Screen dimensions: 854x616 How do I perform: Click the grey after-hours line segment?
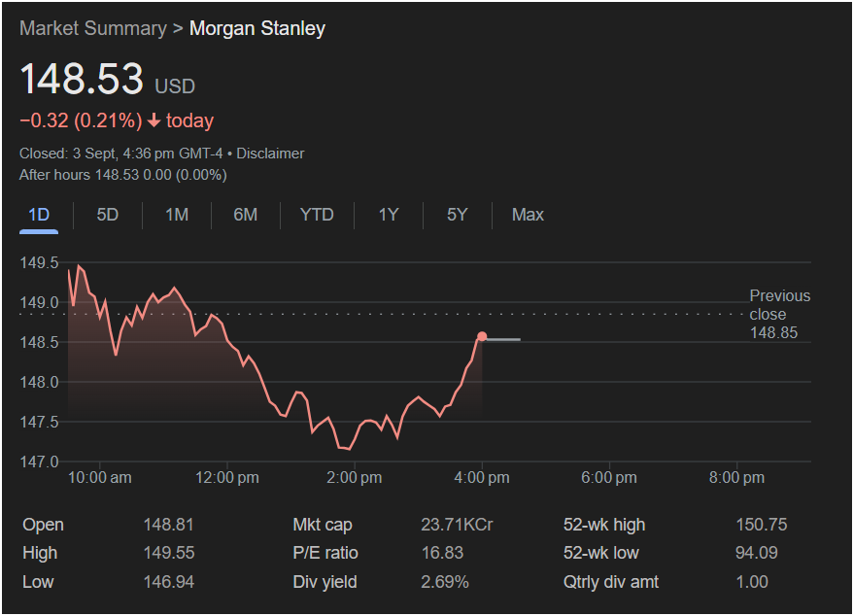pyautogui.click(x=502, y=339)
